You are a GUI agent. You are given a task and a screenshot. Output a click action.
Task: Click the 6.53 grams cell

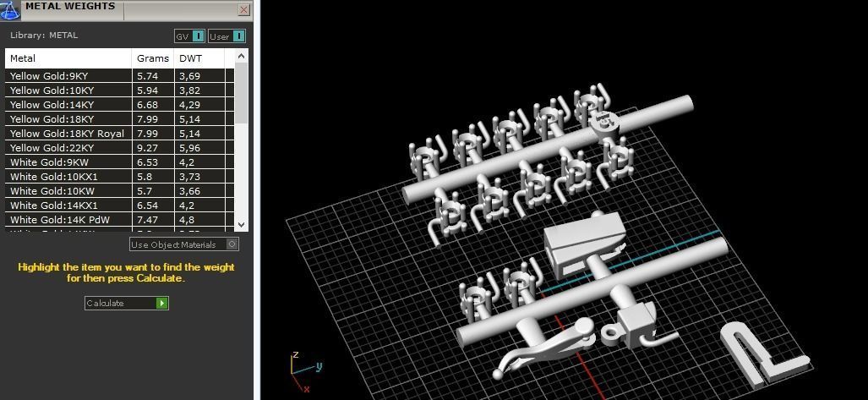pyautogui.click(x=153, y=162)
